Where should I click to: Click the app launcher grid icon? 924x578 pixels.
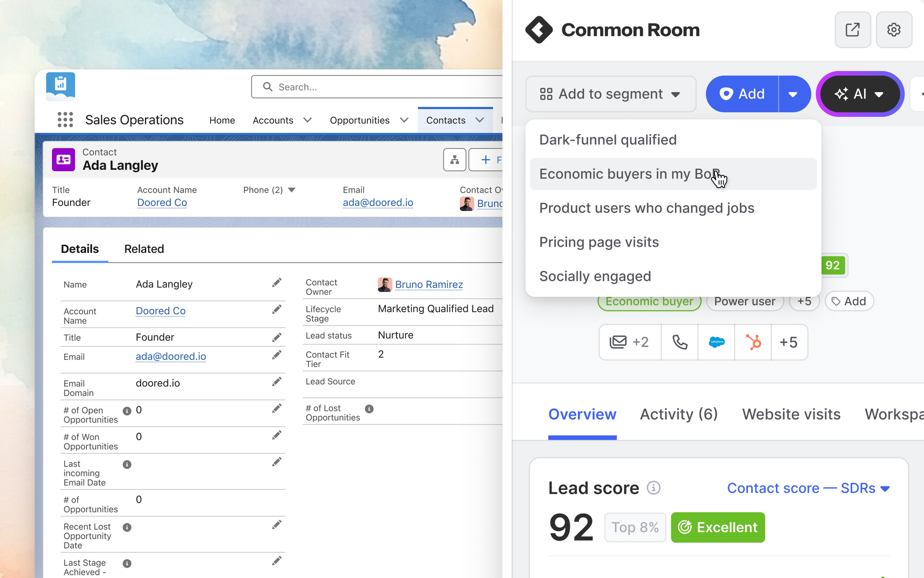(65, 120)
